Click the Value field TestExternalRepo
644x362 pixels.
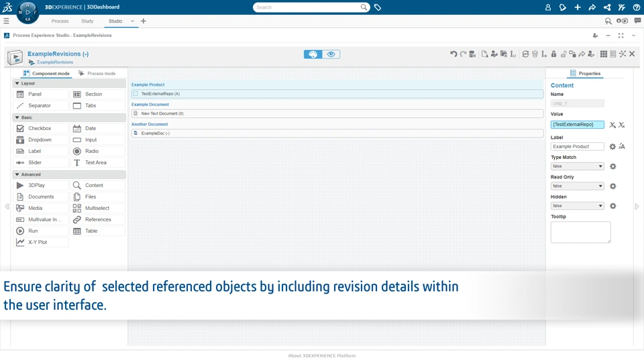pyautogui.click(x=577, y=125)
